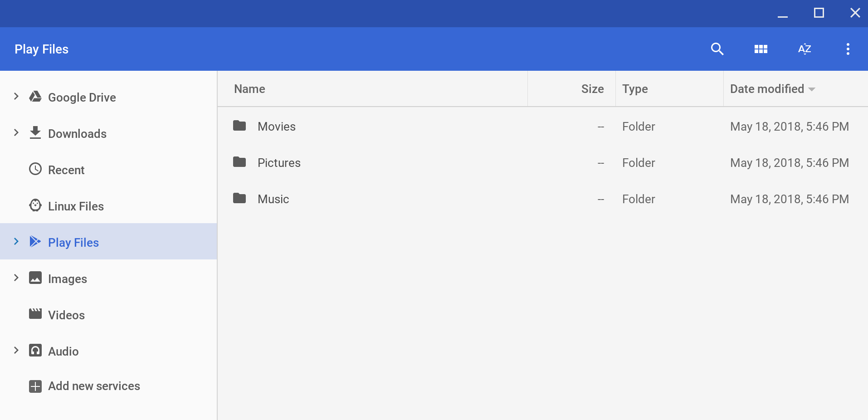
Task: Expand the Images tree
Action: coord(16,278)
